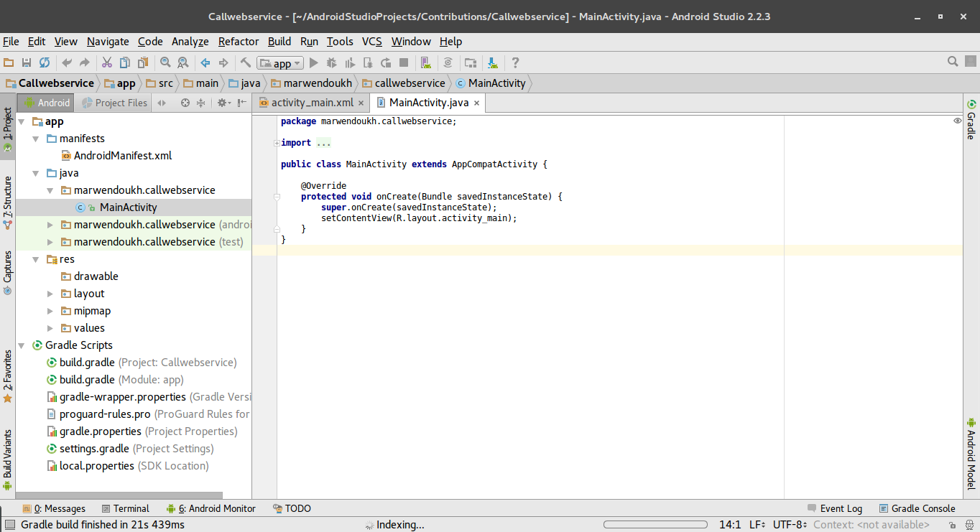Viewport: 980px width, 532px height.
Task: Open the app run configuration dropdown
Action: pos(280,63)
